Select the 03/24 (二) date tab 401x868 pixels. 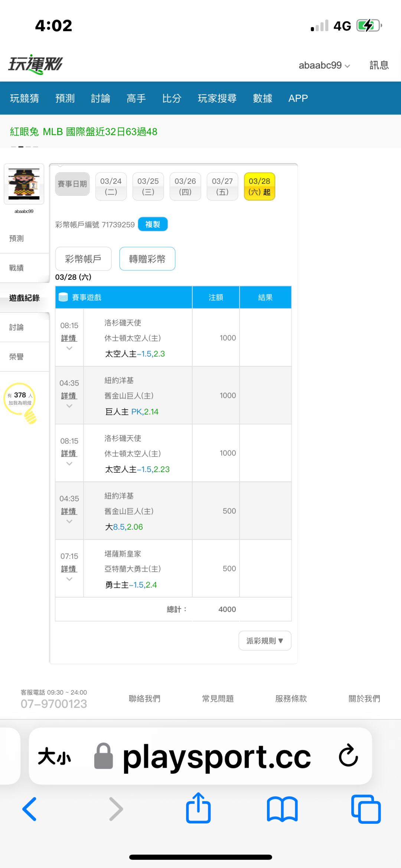[111, 186]
